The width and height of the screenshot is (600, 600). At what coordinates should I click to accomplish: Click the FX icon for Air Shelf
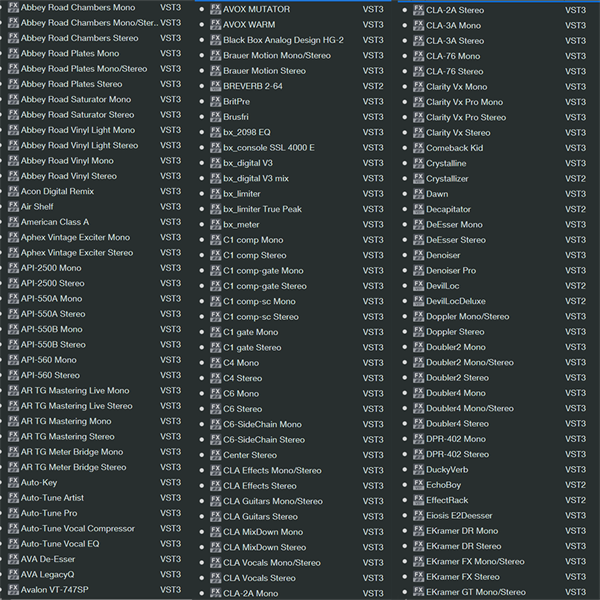click(x=13, y=206)
